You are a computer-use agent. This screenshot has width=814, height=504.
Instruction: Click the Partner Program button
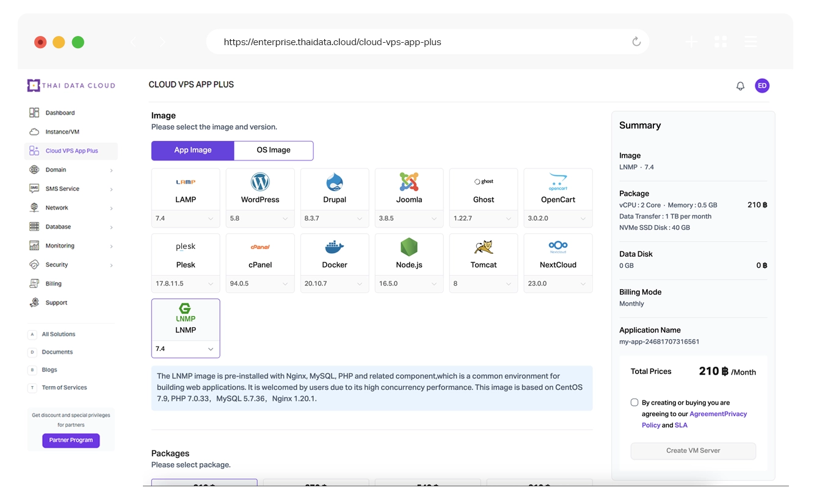(71, 440)
